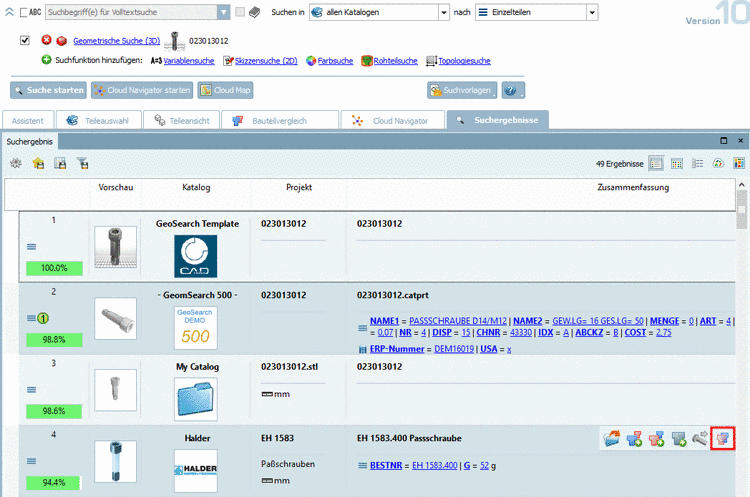Screen dimensions: 750x497
Task: Click the open folder icon in row 4
Action: (612, 438)
